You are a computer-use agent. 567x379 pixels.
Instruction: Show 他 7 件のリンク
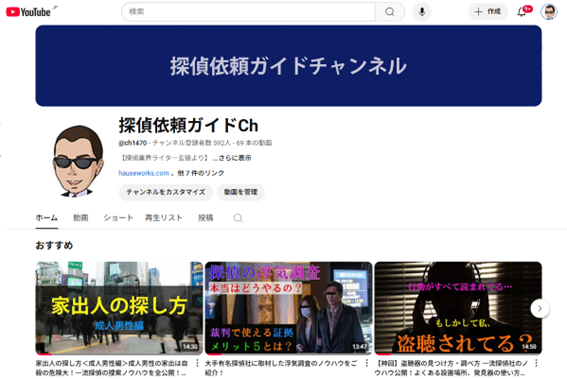200,173
